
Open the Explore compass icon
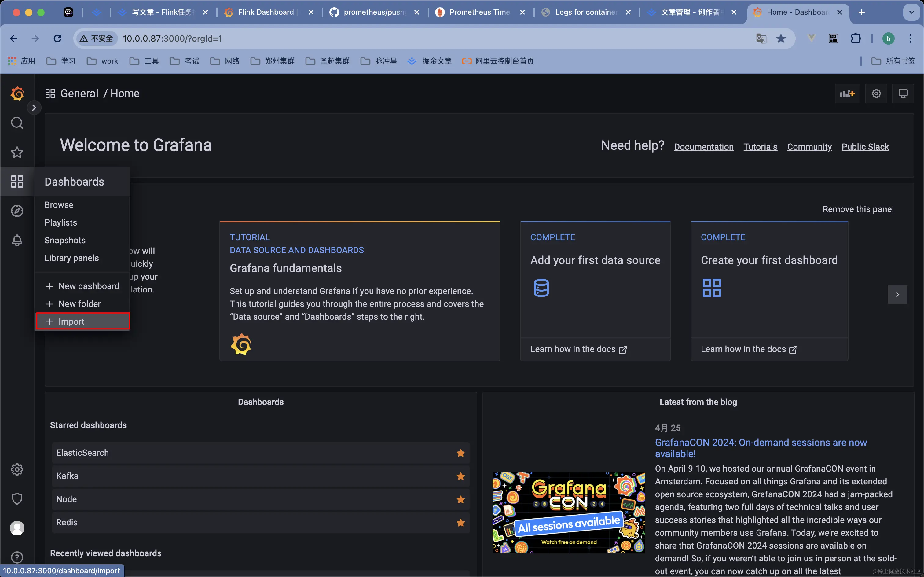click(x=17, y=211)
